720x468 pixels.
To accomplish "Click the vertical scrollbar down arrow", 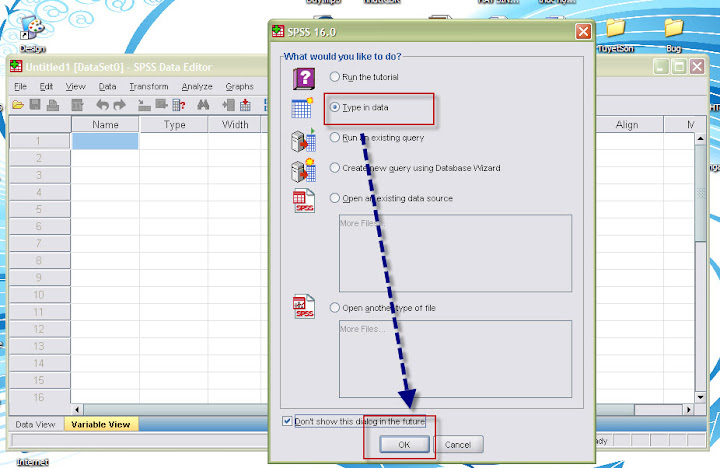I will coord(700,397).
